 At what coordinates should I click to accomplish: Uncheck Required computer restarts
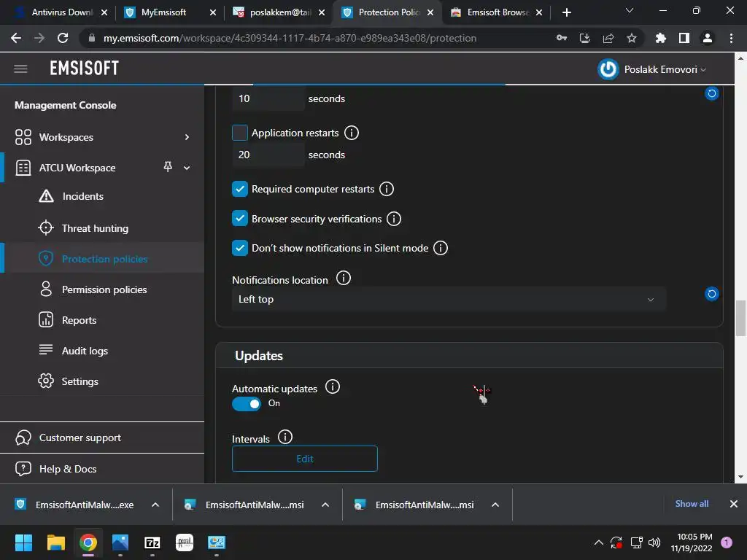point(239,189)
